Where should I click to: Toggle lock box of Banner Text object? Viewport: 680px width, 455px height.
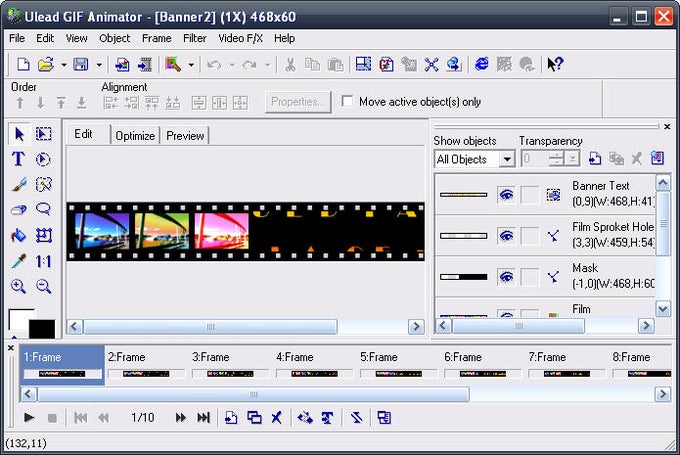pyautogui.click(x=530, y=195)
